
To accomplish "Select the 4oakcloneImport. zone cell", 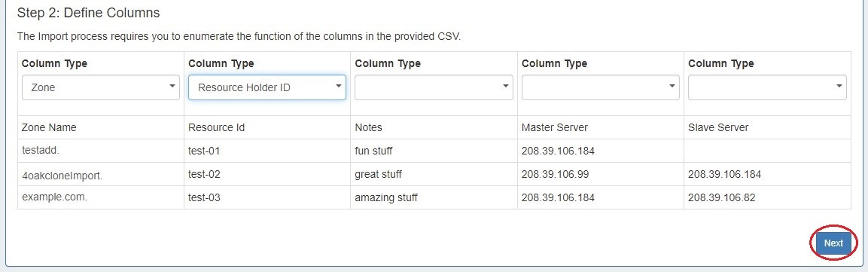I will [x=101, y=175].
